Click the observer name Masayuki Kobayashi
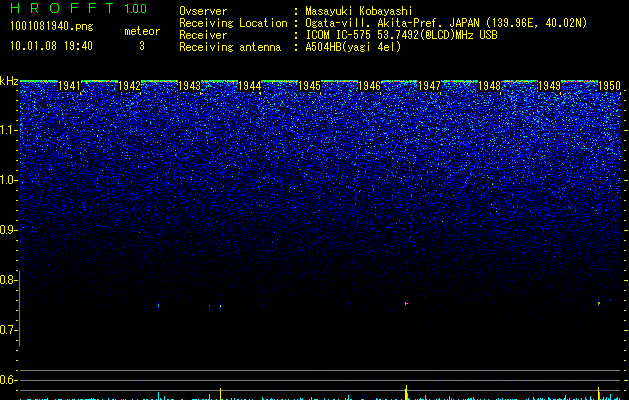 pyautogui.click(x=359, y=11)
